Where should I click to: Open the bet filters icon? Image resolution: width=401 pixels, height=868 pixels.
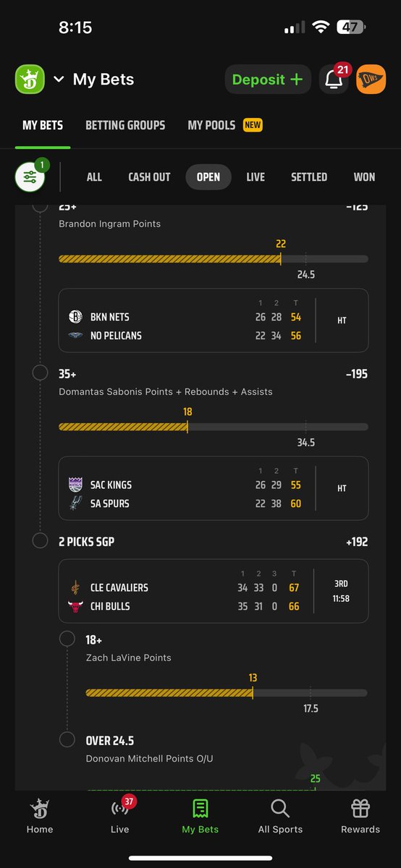point(30,176)
